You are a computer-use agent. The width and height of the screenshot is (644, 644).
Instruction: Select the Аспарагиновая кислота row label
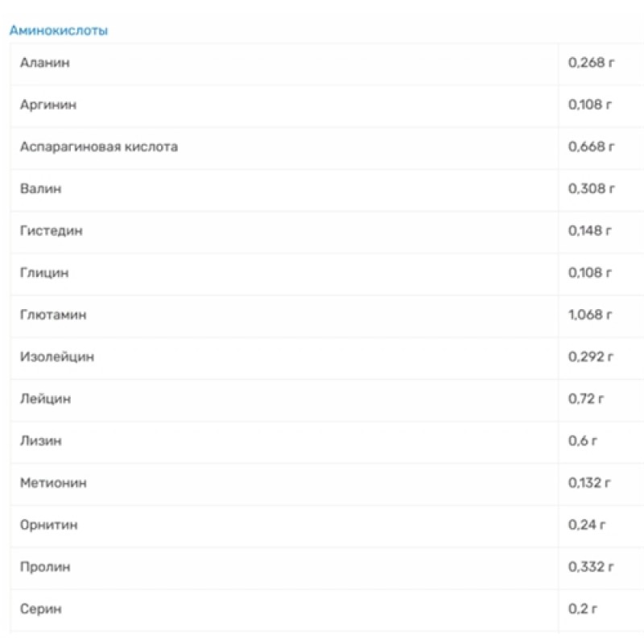pos(99,147)
